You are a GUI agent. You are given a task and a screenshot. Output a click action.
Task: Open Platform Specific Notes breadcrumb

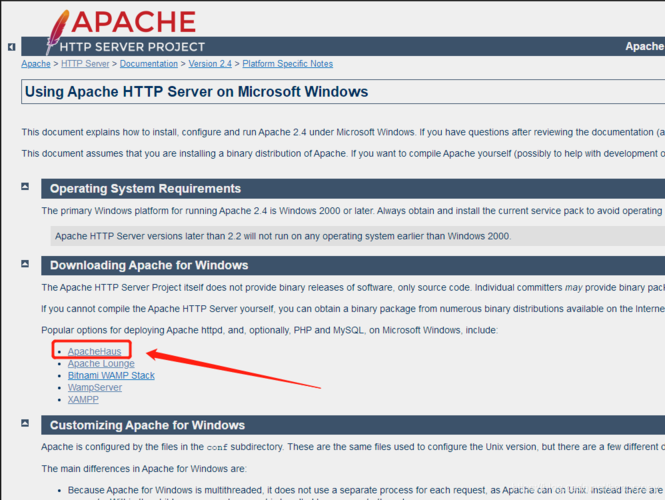tap(288, 64)
